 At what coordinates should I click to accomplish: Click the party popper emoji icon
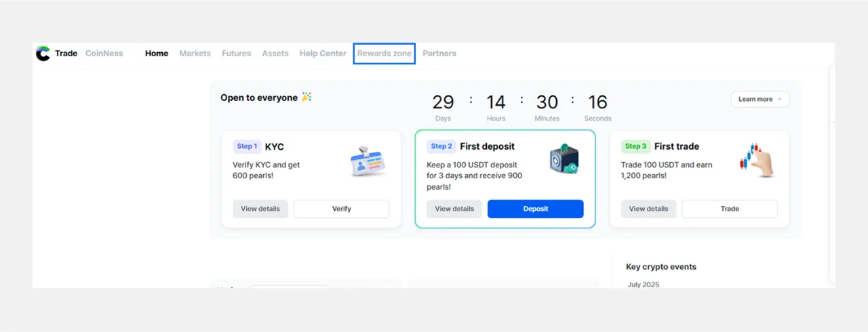click(307, 98)
